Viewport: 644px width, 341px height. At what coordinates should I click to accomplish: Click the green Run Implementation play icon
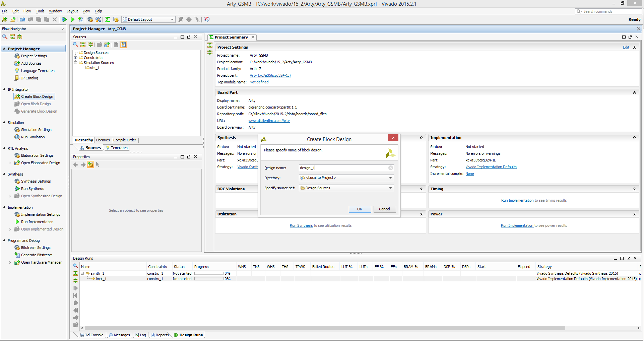point(72,19)
